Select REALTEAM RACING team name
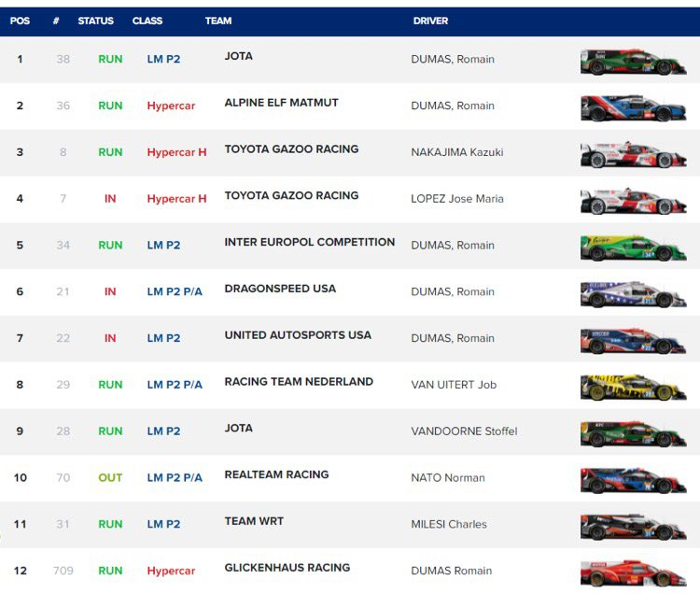 click(x=276, y=474)
